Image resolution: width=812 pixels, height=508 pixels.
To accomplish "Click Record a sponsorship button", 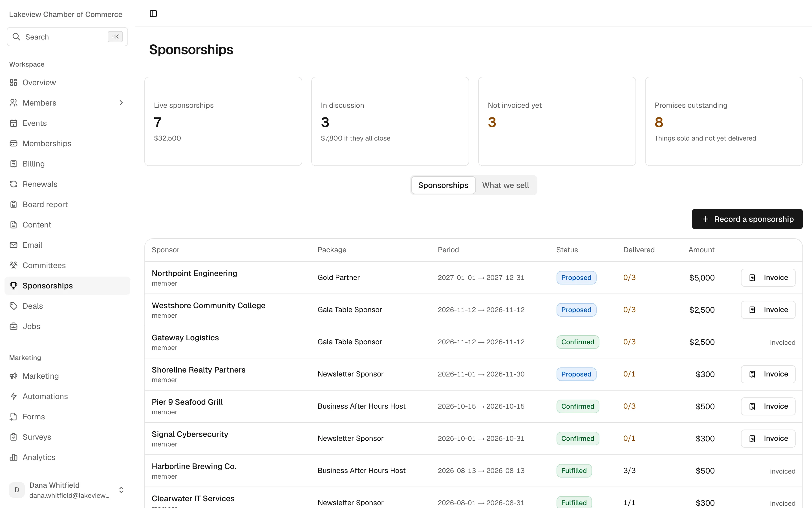I will (747, 219).
